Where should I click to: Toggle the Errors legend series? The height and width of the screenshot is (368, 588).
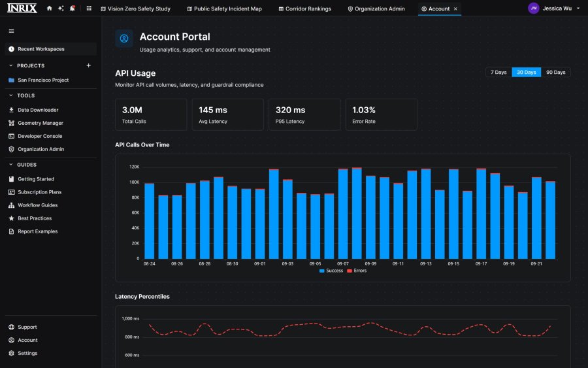357,271
